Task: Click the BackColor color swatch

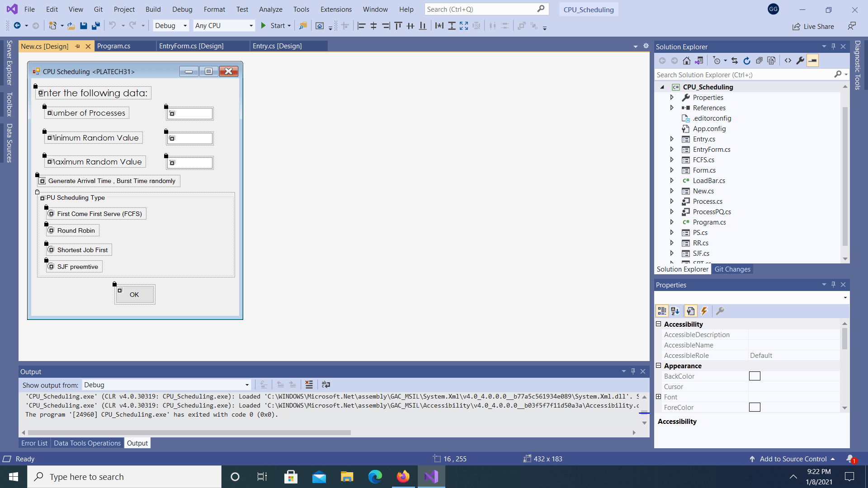Action: [755, 376]
